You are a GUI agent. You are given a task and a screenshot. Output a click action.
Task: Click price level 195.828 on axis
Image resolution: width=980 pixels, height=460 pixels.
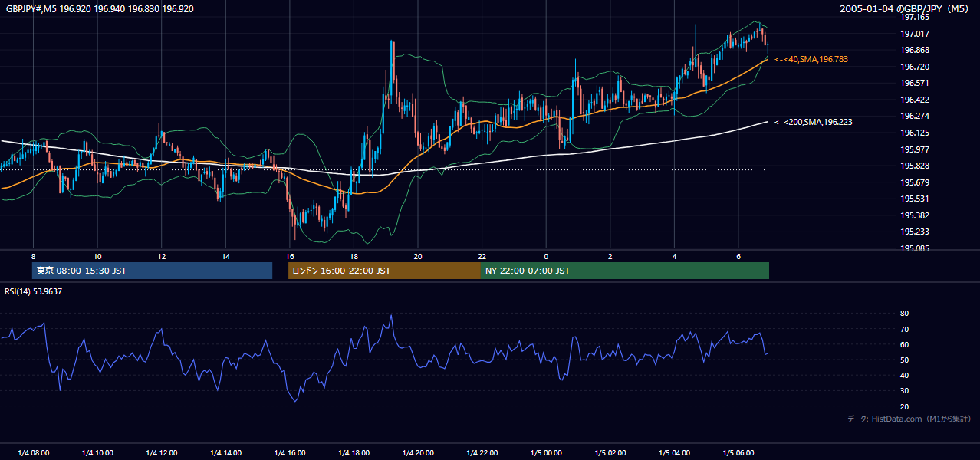coord(914,166)
